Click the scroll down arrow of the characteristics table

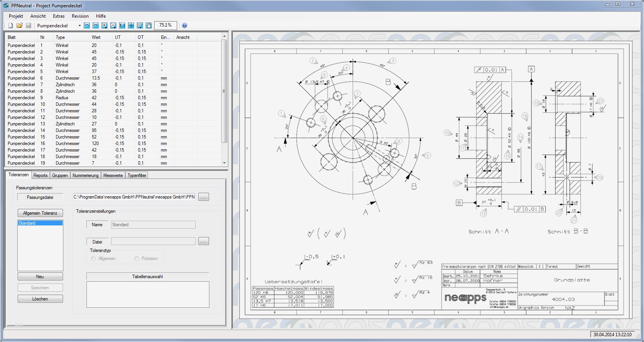coord(224,163)
